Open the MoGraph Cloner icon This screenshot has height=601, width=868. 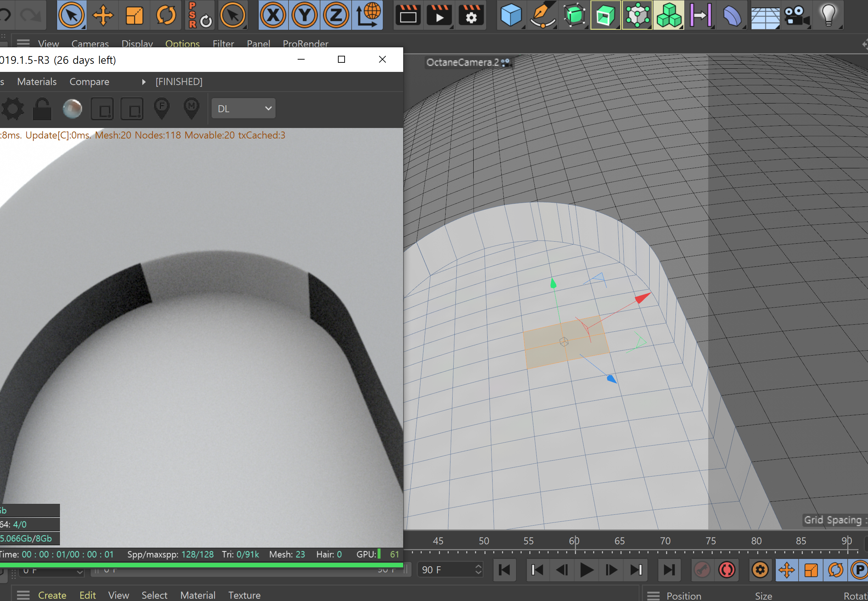coord(637,15)
